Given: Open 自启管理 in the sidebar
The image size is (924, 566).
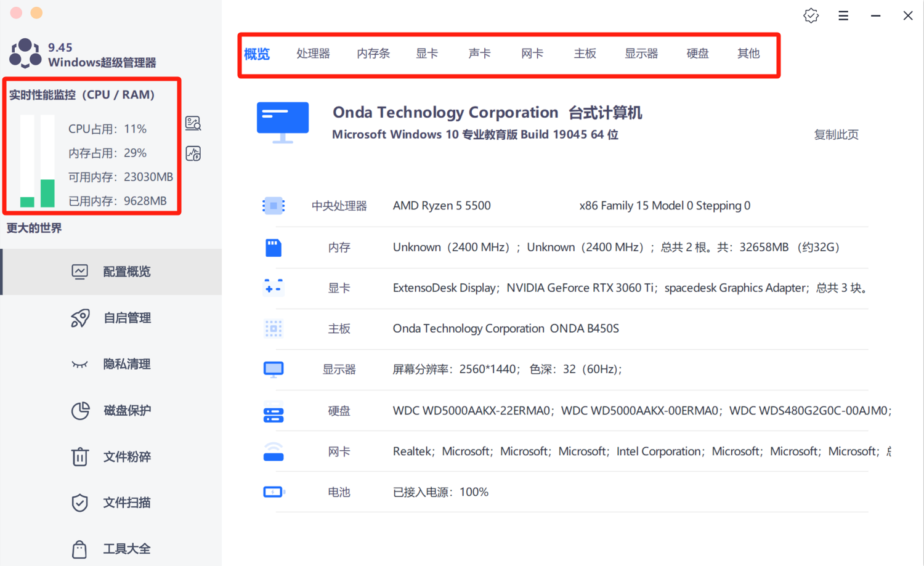Looking at the screenshot, I should tap(111, 318).
